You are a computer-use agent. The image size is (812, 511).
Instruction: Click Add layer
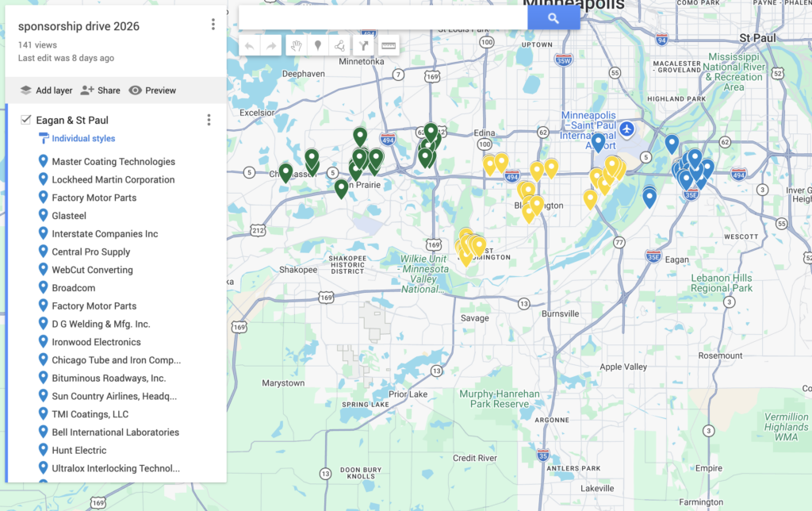pyautogui.click(x=46, y=90)
